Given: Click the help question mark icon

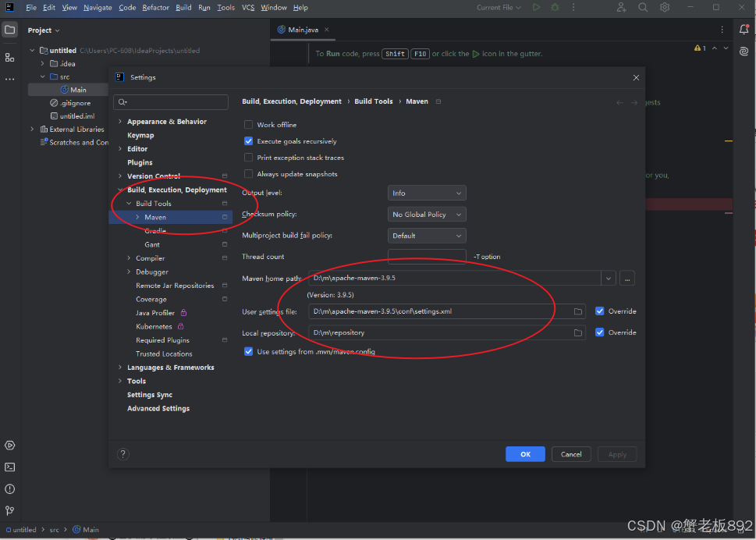Looking at the screenshot, I should [123, 453].
